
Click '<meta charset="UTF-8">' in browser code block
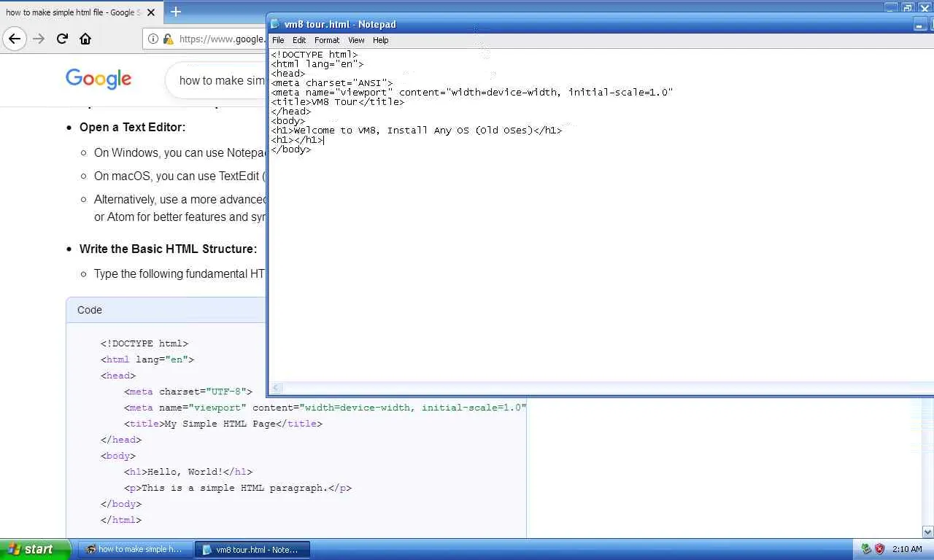point(188,392)
